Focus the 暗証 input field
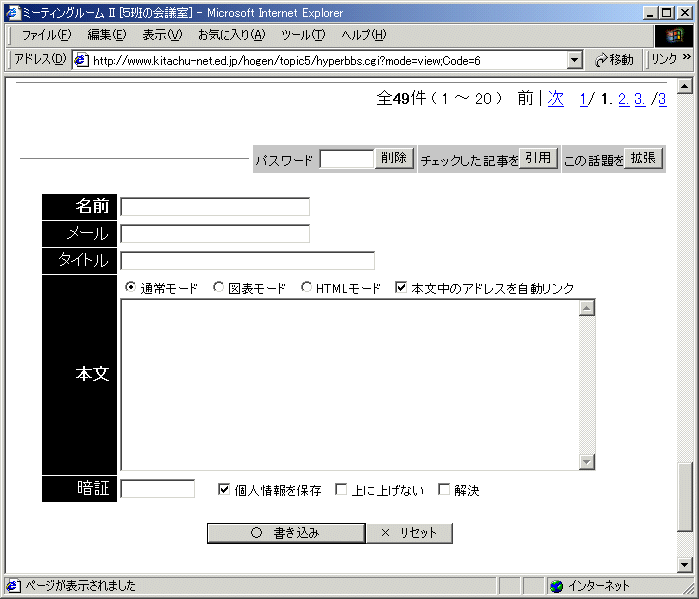The image size is (699, 599). coord(158,489)
